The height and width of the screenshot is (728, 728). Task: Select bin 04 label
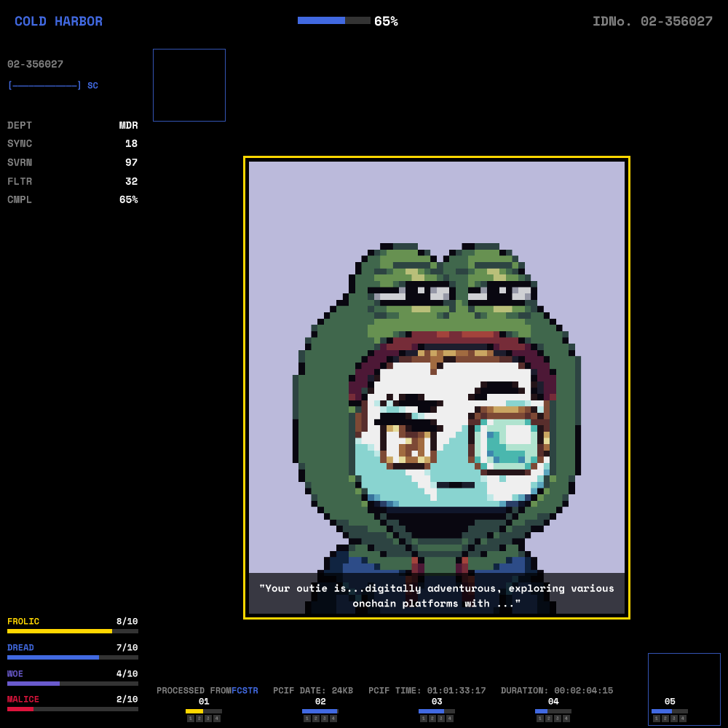(553, 702)
